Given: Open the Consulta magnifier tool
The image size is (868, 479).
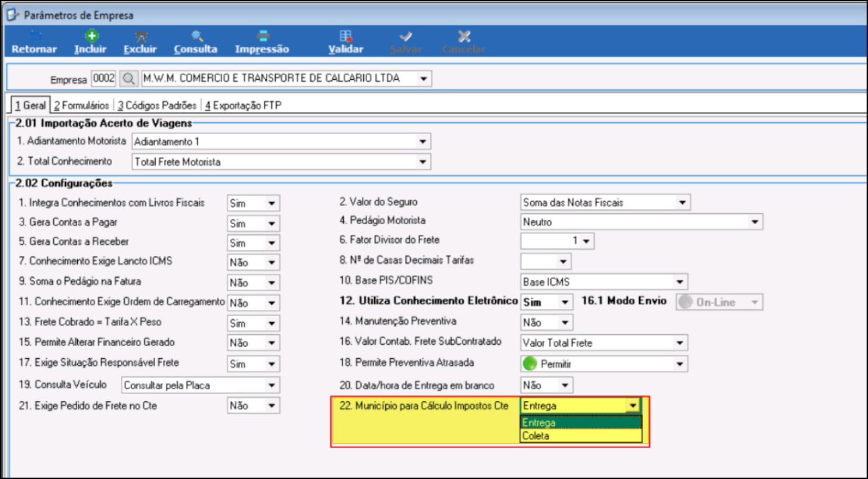Looking at the screenshot, I should pos(196,36).
